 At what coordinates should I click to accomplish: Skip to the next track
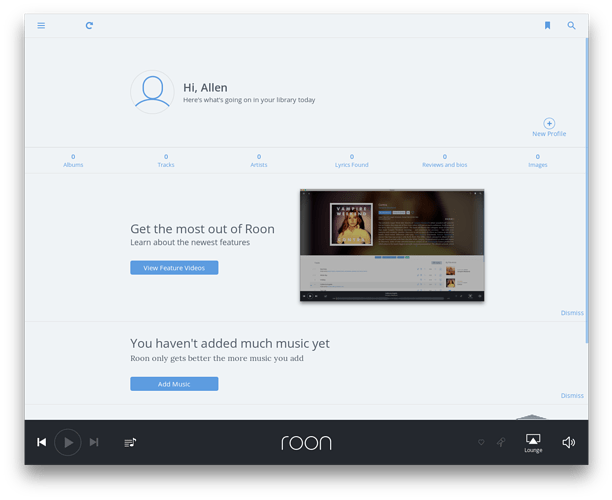pos(94,442)
